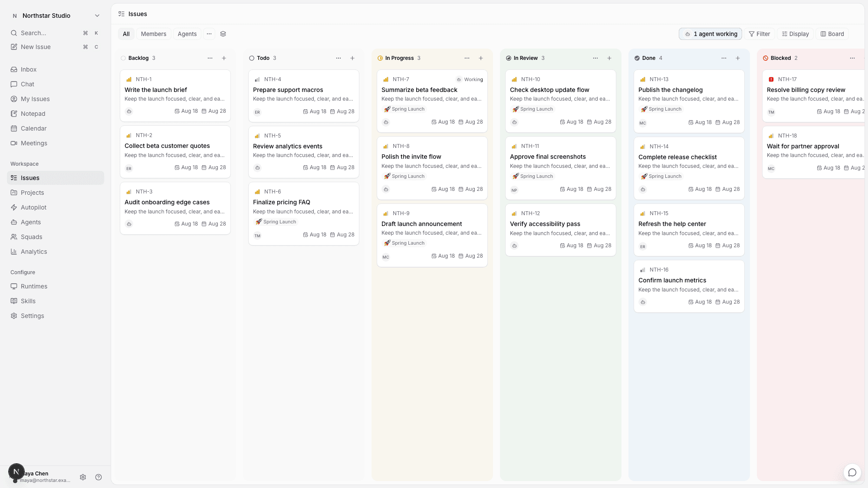
Task: Click the ER assignee avatar on NTH-2
Action: [x=129, y=168]
